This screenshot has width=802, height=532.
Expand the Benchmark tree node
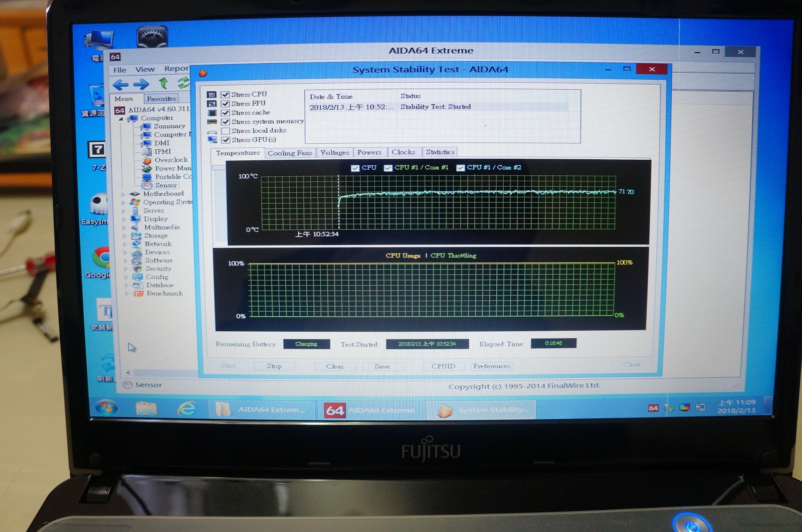127,294
